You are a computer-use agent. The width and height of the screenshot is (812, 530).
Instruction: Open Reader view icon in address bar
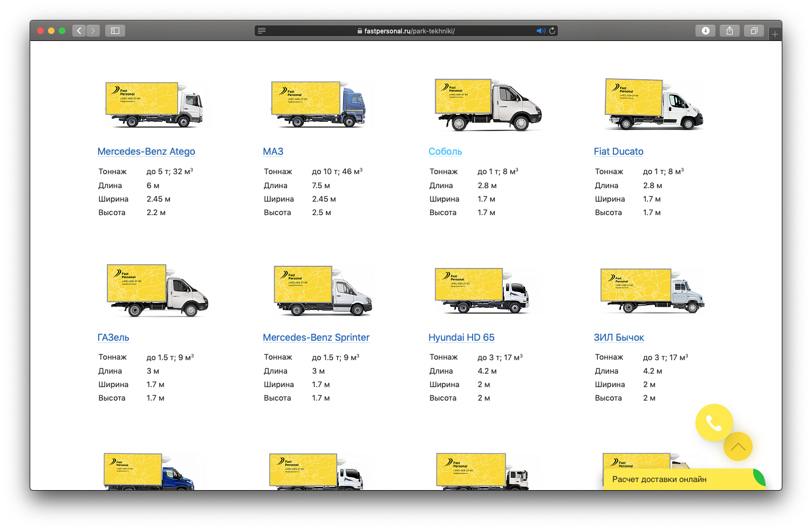262,31
